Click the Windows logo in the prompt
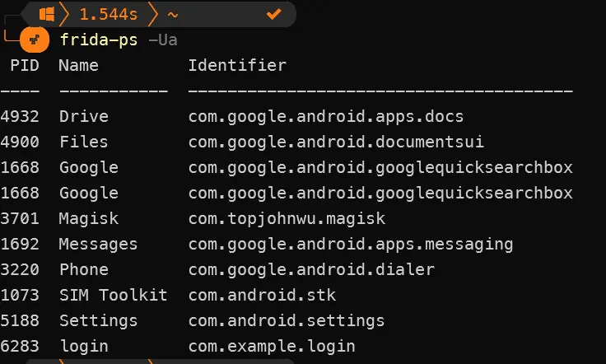 click(47, 14)
